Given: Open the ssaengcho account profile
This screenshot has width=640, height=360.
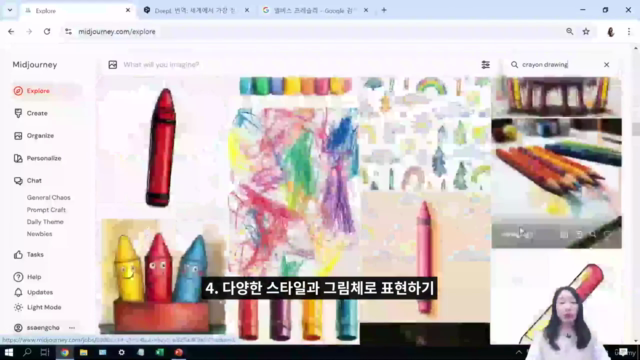Looking at the screenshot, I should (x=38, y=328).
